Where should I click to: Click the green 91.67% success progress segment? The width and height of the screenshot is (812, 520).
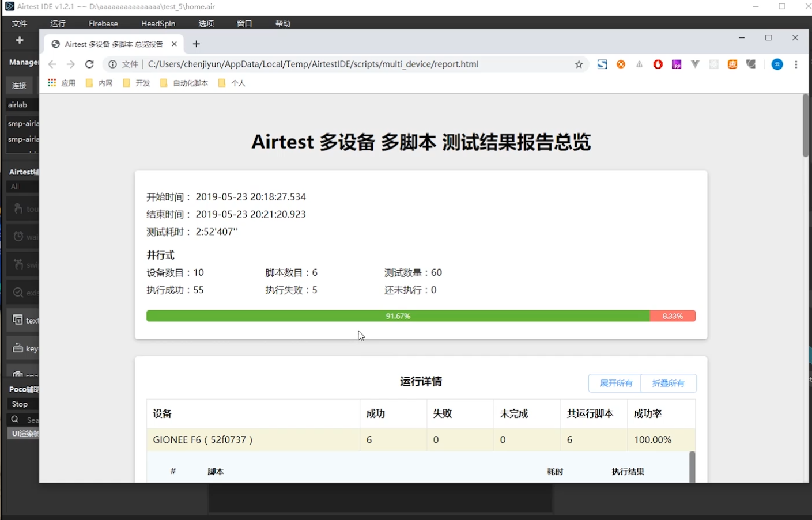398,316
